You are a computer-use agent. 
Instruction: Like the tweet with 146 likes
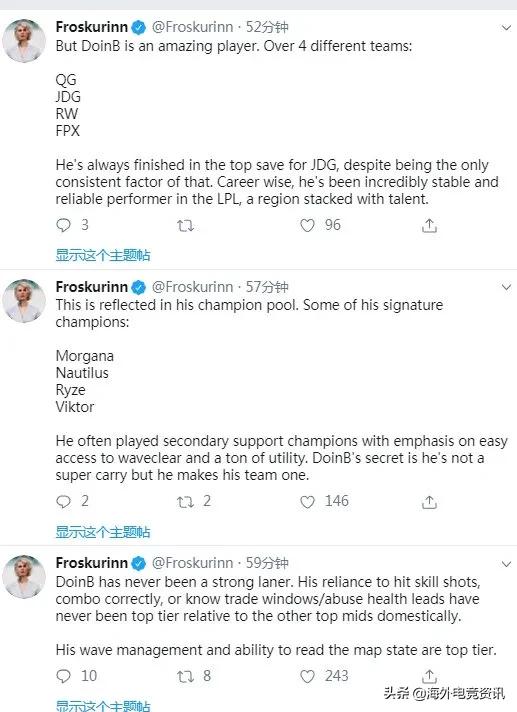[307, 501]
